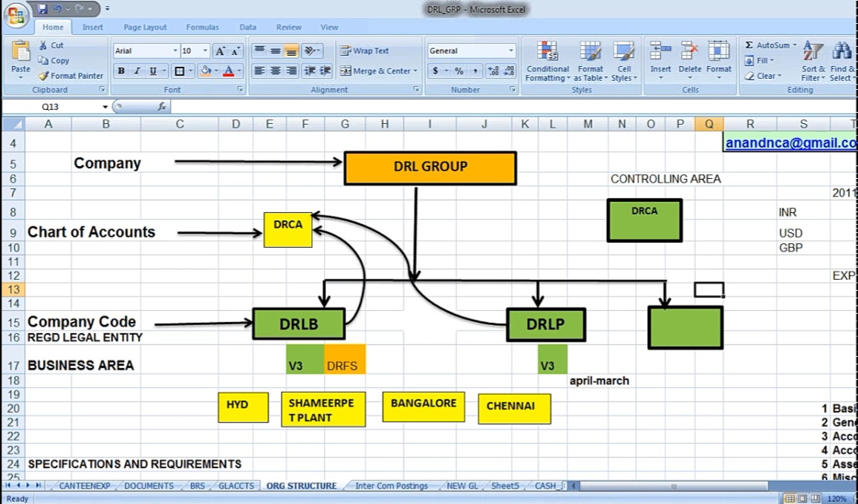
Task: Increase font size with Grow Font
Action: [x=220, y=50]
